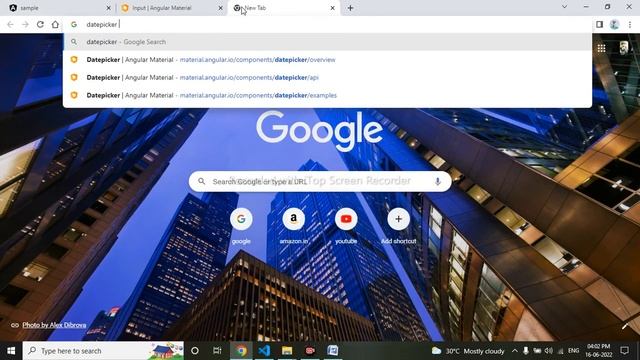Open Cortana circle icon on the taskbar
The height and width of the screenshot is (360, 640).
[x=195, y=351]
